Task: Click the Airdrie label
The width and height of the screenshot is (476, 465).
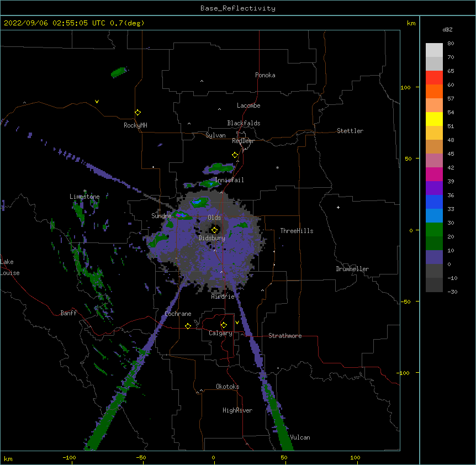Action: click(223, 297)
